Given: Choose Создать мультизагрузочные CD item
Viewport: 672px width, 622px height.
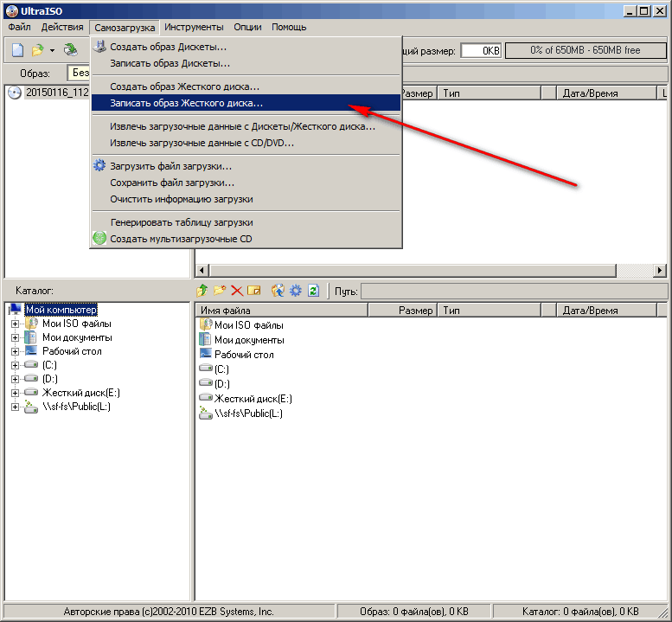Looking at the screenshot, I should [x=246, y=239].
